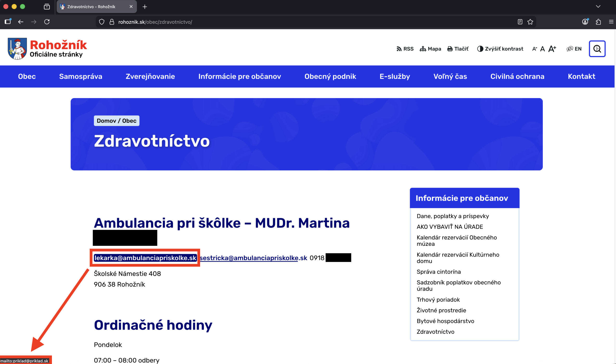
Task: Open the Kontakt menu item
Action: [581, 77]
